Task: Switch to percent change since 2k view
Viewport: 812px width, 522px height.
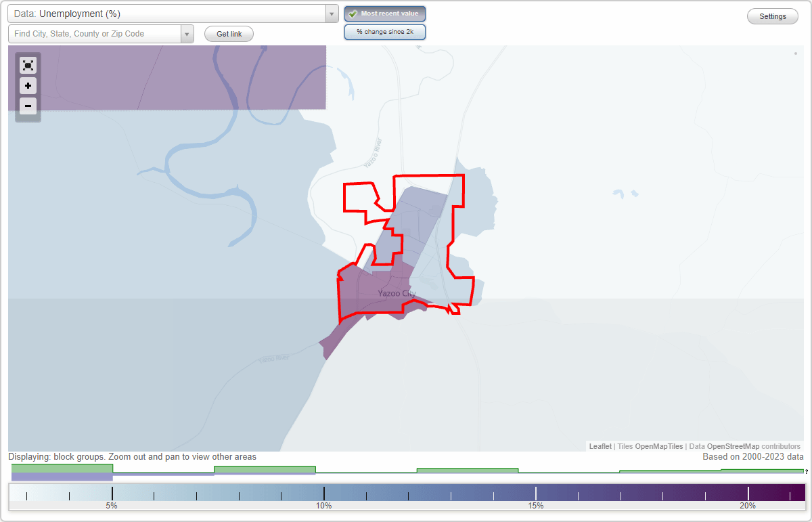Action: click(x=385, y=31)
